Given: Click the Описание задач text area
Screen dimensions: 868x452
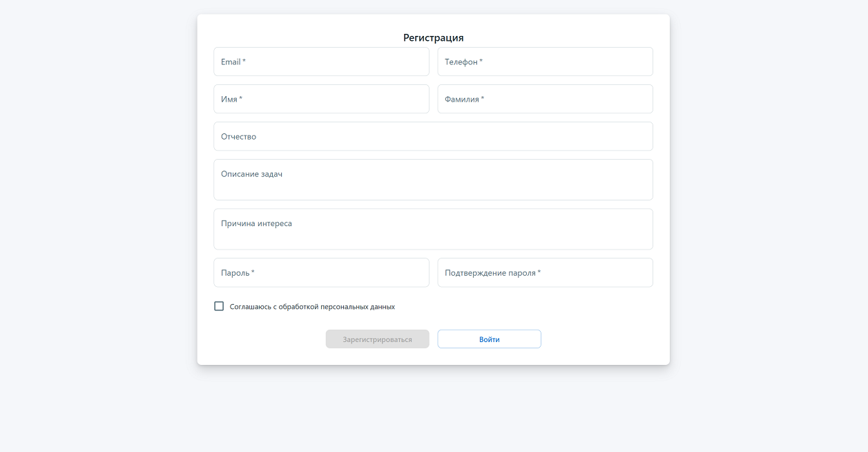Looking at the screenshot, I should click(433, 180).
